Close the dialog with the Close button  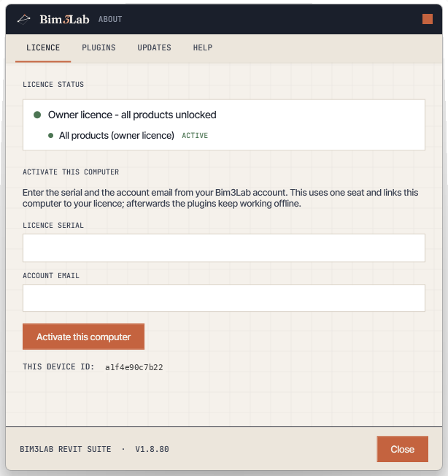403,449
